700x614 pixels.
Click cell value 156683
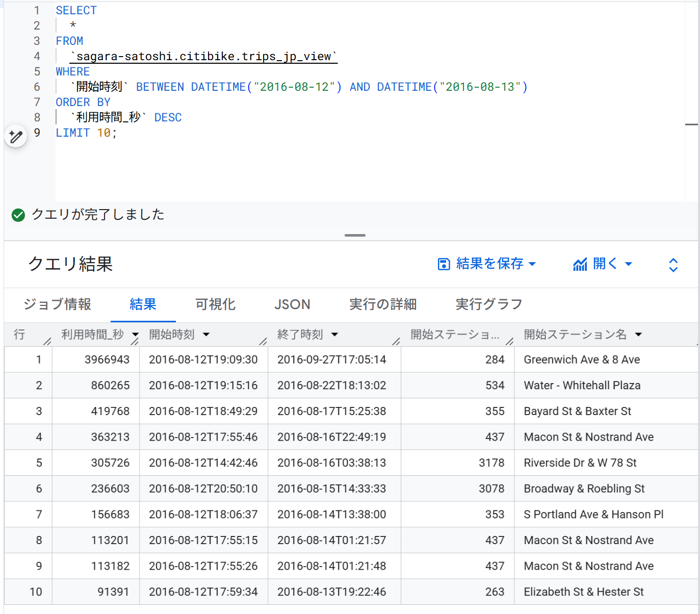pos(110,515)
